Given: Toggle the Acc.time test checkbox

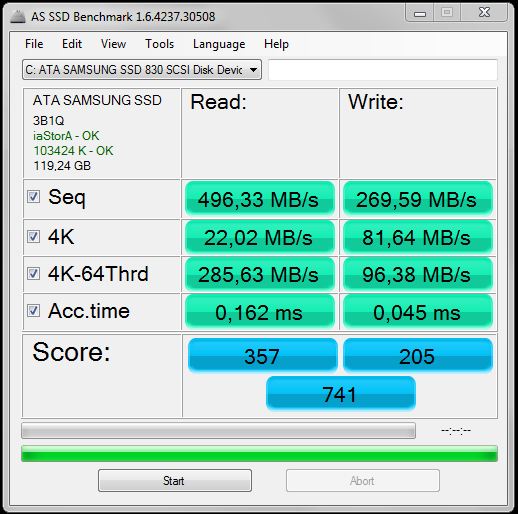Looking at the screenshot, I should pos(33,311).
